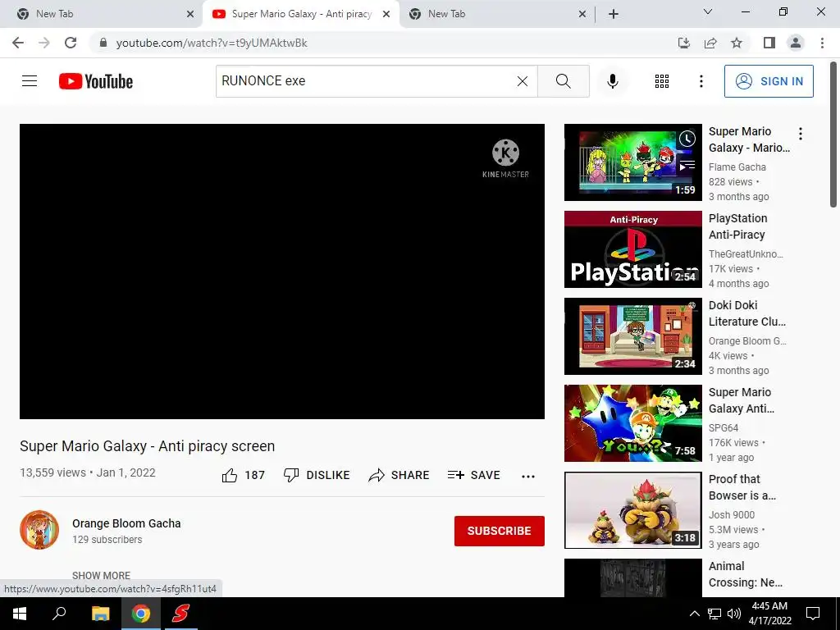Open the Orange Bloom Gacha channel name
Image resolution: width=840 pixels, height=630 pixels.
pyautogui.click(x=126, y=523)
